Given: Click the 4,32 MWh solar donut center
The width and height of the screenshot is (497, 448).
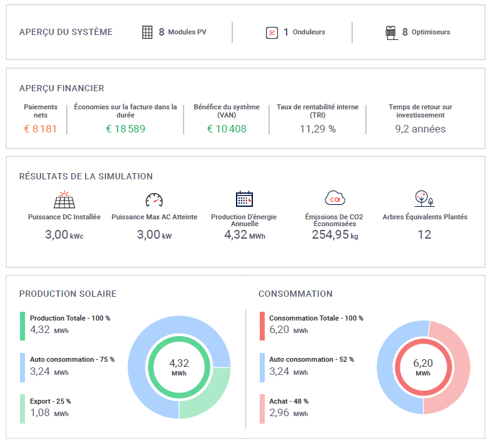Looking at the screenshot, I should point(179,367).
